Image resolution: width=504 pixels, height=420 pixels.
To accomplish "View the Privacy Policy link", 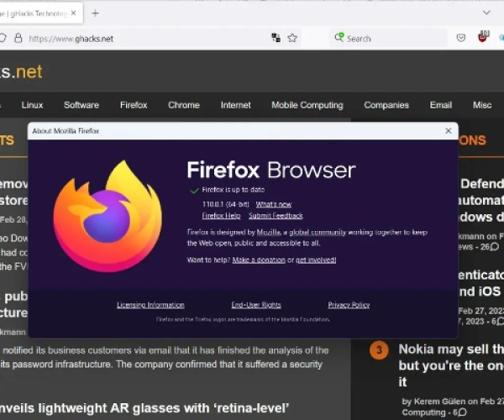I will 349,305.
